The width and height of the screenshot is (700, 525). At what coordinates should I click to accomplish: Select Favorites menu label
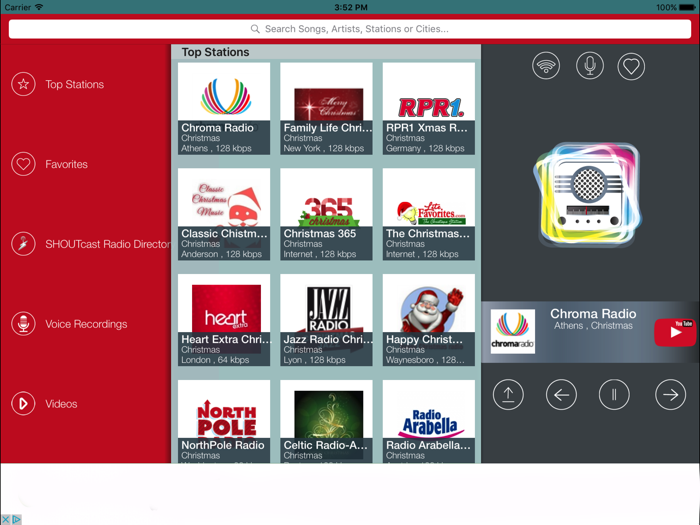pyautogui.click(x=66, y=164)
